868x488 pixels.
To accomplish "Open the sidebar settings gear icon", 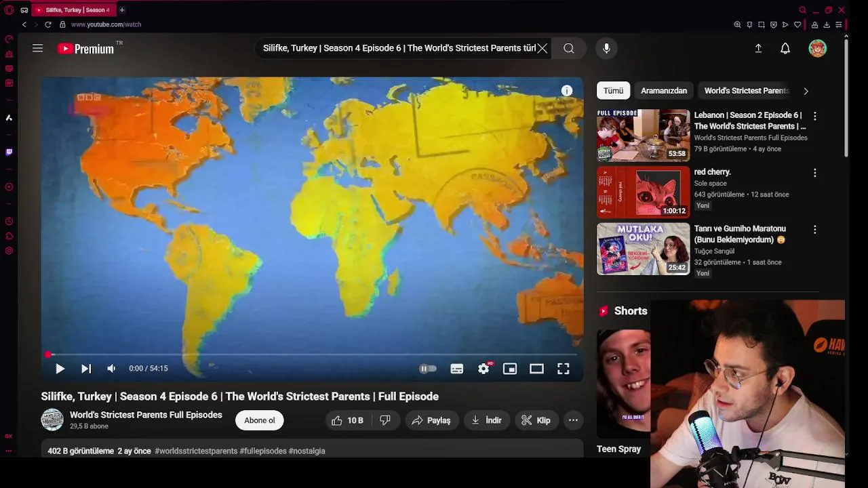I will coord(9,251).
